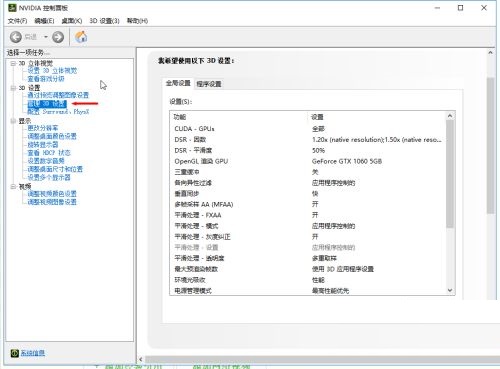Click the 50% value for DSR - 平滑度
The height and width of the screenshot is (369, 500).
point(318,150)
